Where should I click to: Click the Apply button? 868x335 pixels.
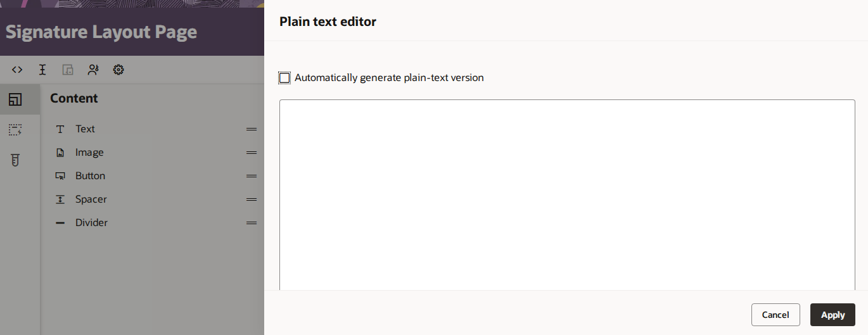click(x=833, y=315)
